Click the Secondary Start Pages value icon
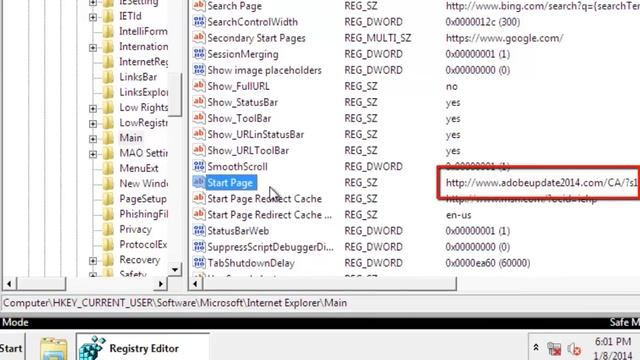Image resolution: width=640 pixels, height=360 pixels. point(199,38)
